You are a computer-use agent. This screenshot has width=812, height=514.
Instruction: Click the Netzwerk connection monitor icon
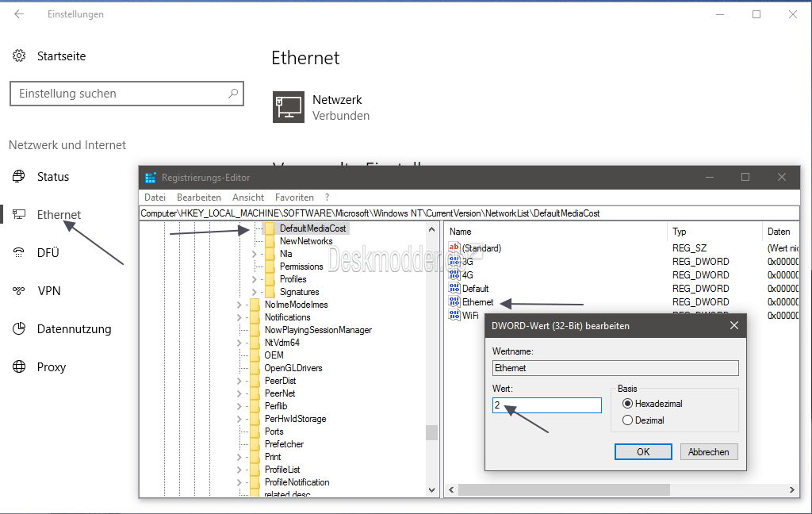[289, 107]
